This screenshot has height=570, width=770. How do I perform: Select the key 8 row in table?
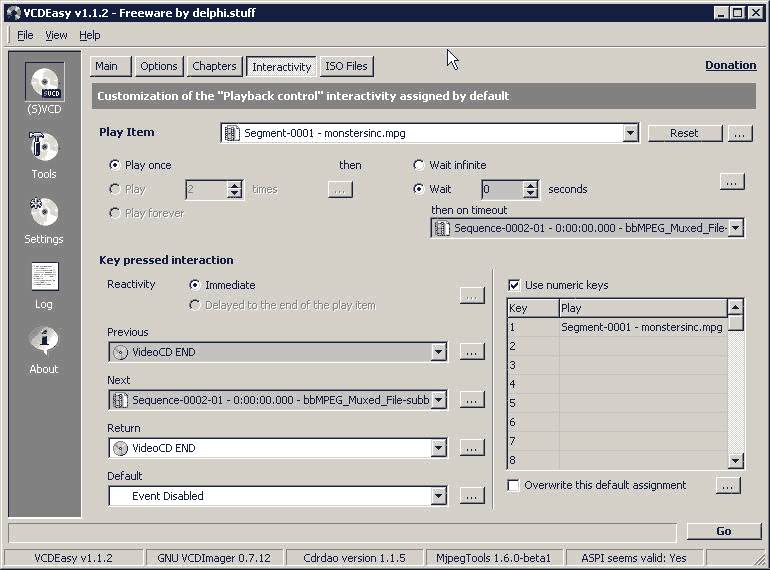click(x=617, y=460)
